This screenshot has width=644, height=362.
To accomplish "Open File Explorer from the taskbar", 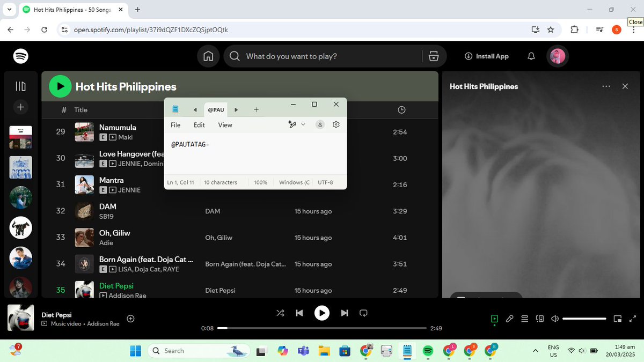I will point(324,351).
